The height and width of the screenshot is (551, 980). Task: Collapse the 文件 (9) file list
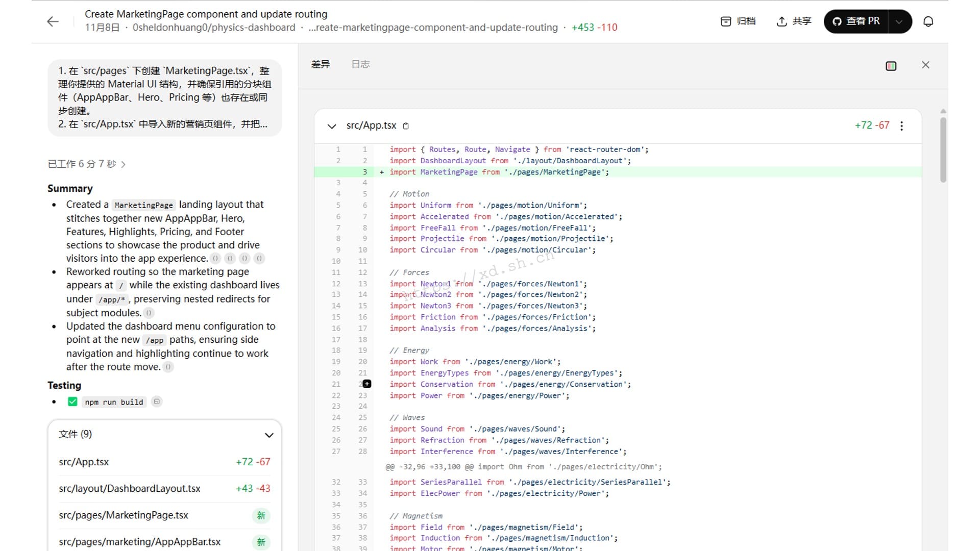tap(269, 435)
